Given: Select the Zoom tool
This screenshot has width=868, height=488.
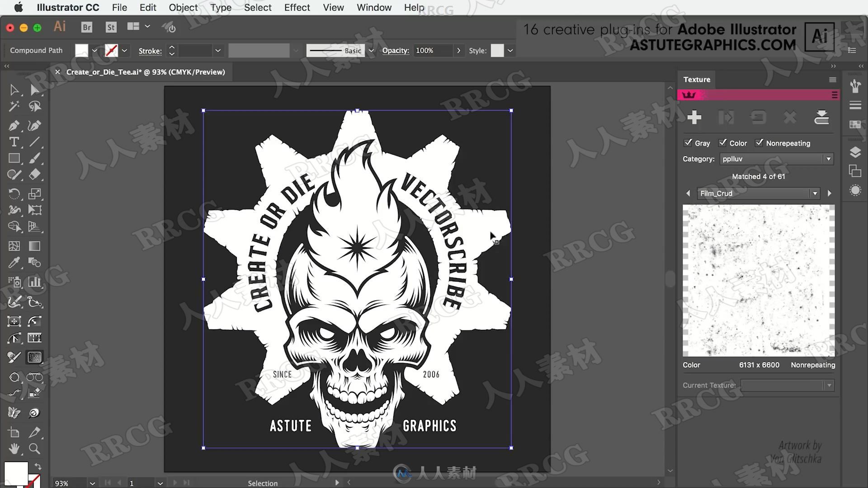Looking at the screenshot, I should [x=35, y=449].
